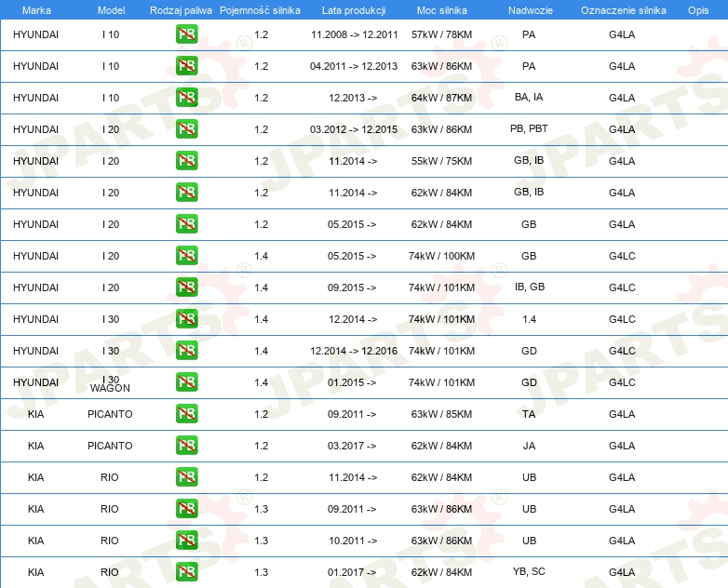Click petrol icon in I 20 100KM row
The width and height of the screenshot is (728, 588).
pos(186,255)
